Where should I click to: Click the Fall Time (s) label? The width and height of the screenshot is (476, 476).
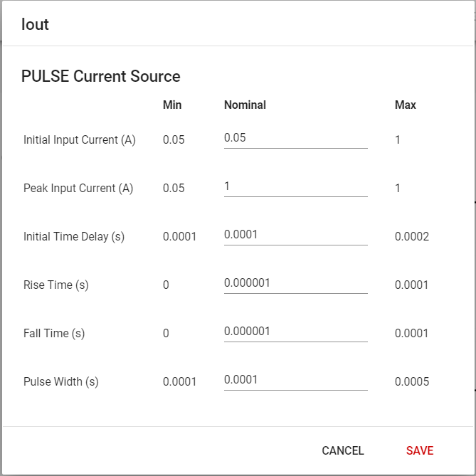[x=54, y=334]
